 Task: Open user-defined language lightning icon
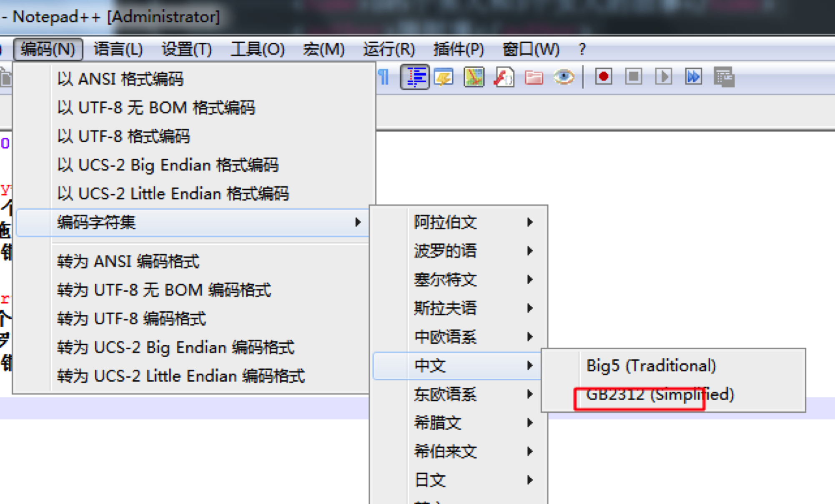click(x=444, y=77)
